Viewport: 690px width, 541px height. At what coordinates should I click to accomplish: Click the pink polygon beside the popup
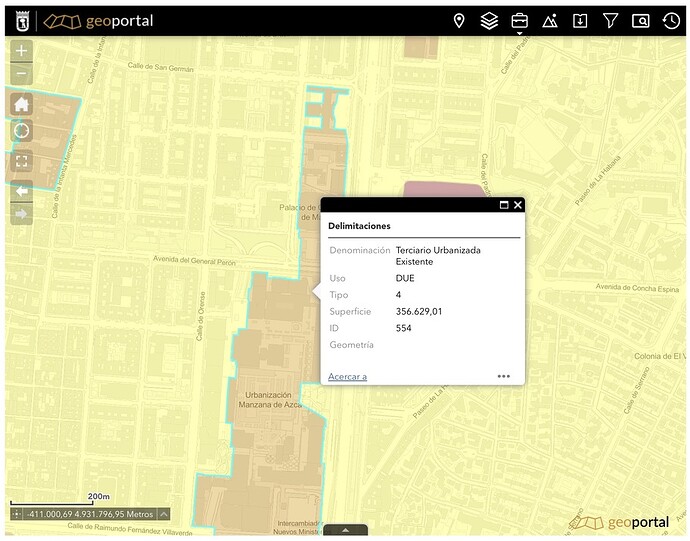(444, 189)
